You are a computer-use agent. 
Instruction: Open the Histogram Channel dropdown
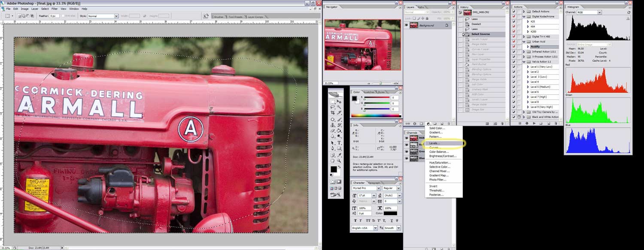click(x=589, y=12)
